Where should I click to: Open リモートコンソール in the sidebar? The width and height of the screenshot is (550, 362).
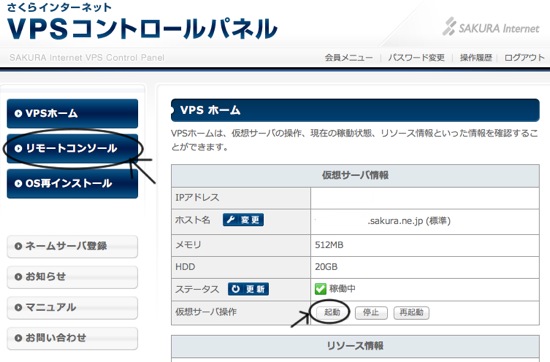(72, 148)
